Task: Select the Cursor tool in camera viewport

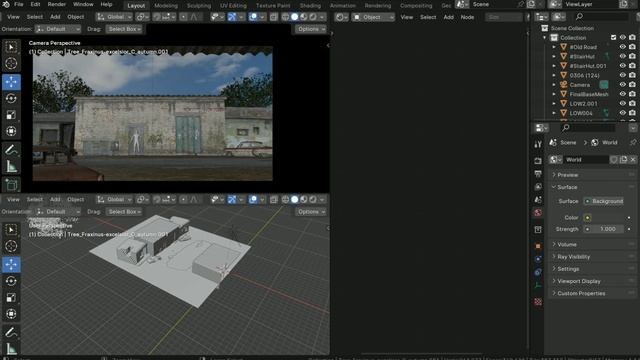Action: coord(11,63)
